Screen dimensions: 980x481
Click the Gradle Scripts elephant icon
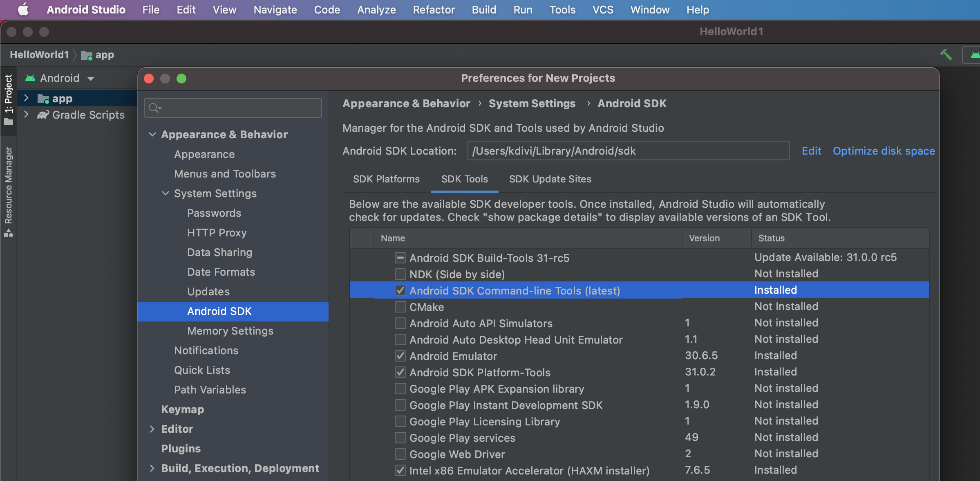[x=43, y=115]
